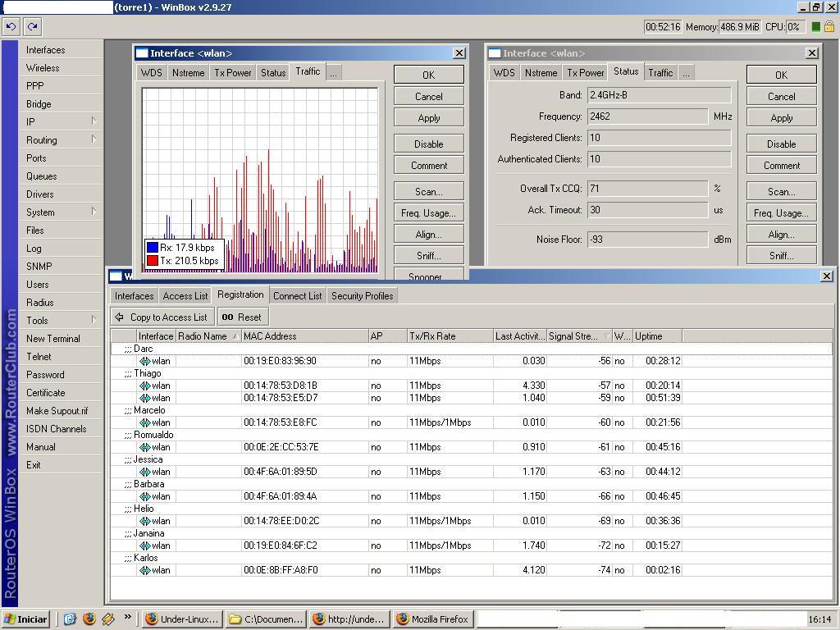Screen dimensions: 840x630
Task: Click the blue Rx legend color box
Action: point(152,248)
